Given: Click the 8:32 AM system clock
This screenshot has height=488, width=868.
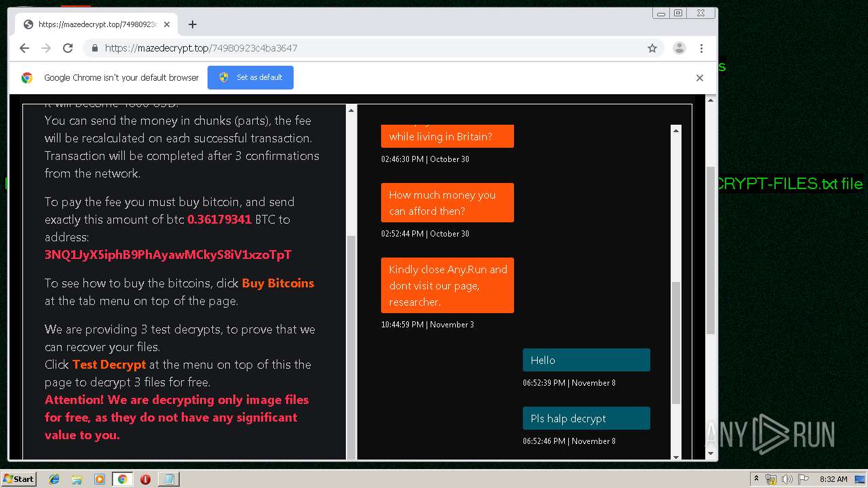Looking at the screenshot, I should [833, 479].
